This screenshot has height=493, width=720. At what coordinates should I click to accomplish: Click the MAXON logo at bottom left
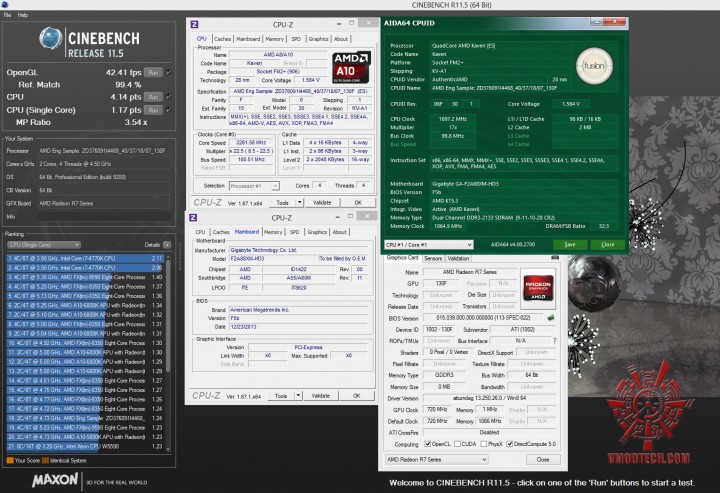coord(55,480)
